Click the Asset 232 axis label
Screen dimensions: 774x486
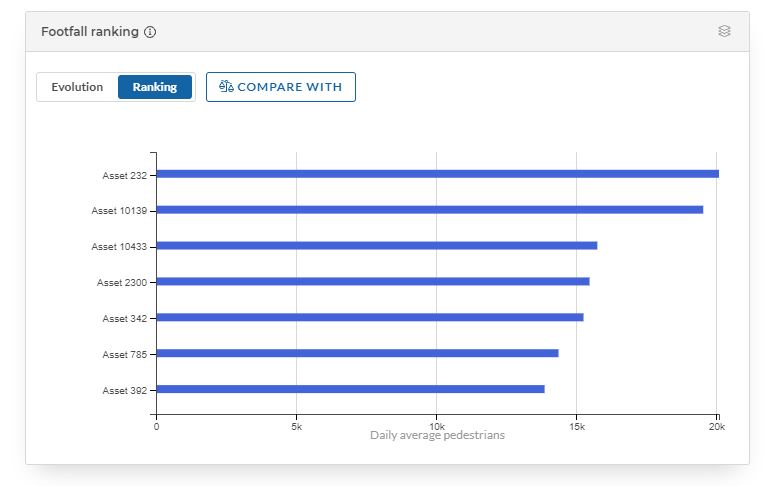pyautogui.click(x=124, y=175)
